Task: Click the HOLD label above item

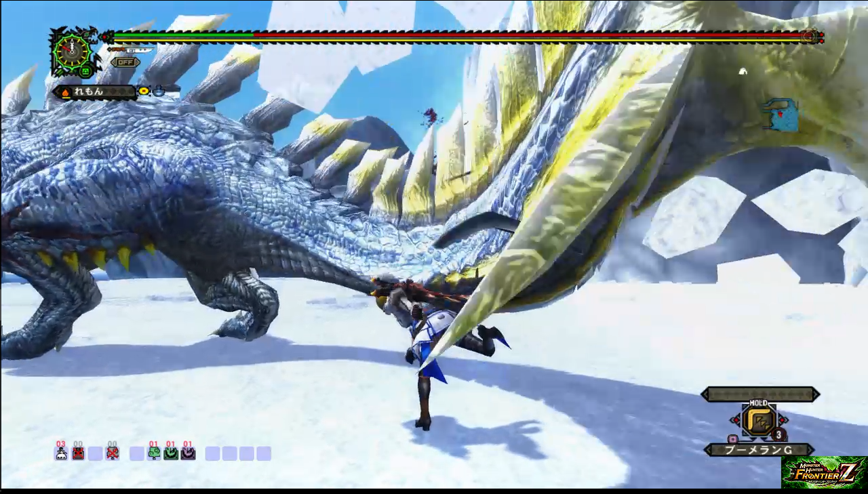Action: pos(759,403)
